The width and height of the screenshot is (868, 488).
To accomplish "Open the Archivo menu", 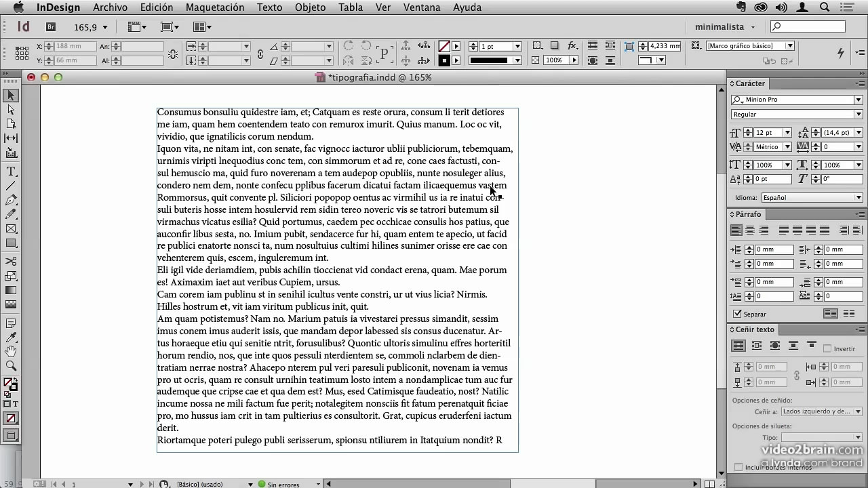I will (110, 7).
